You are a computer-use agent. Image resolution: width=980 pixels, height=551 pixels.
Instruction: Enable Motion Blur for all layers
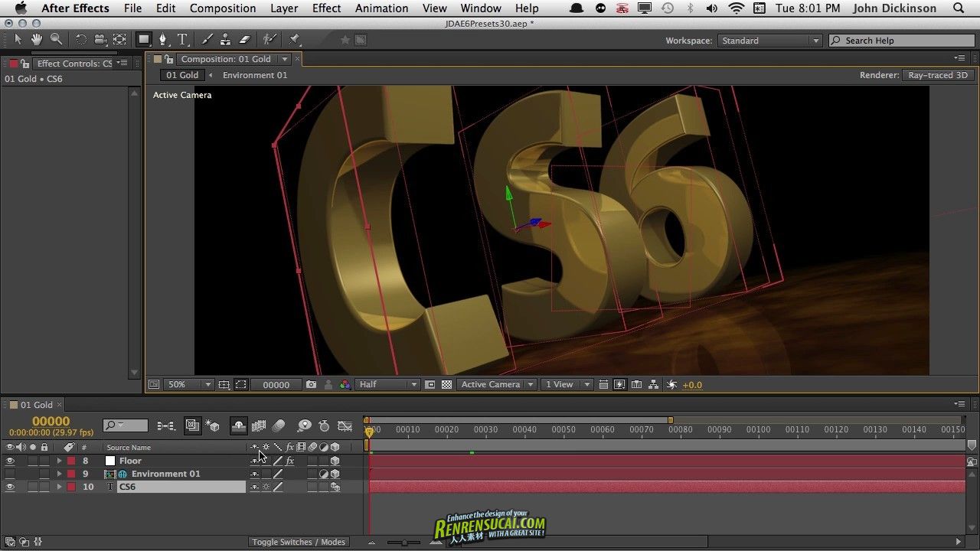point(279,425)
